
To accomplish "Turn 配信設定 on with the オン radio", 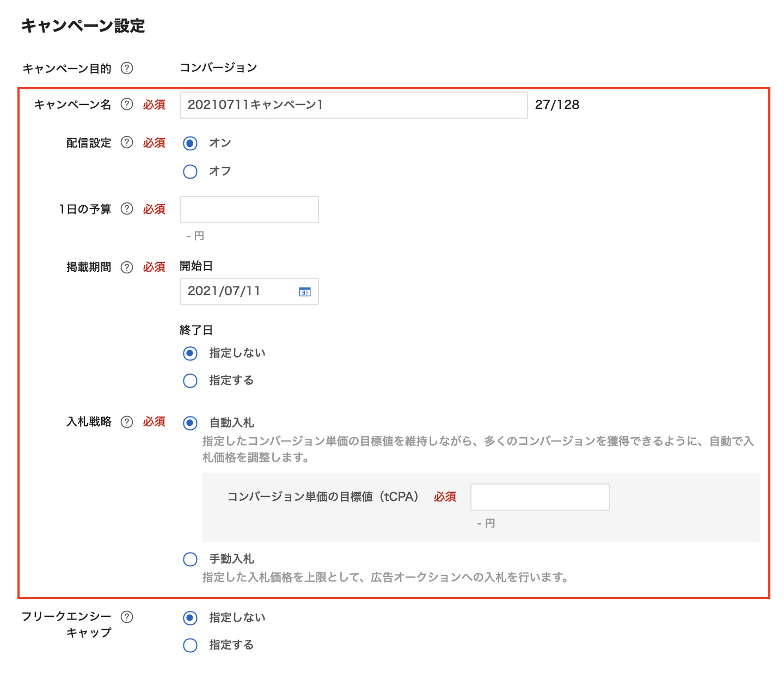I will pos(189,143).
